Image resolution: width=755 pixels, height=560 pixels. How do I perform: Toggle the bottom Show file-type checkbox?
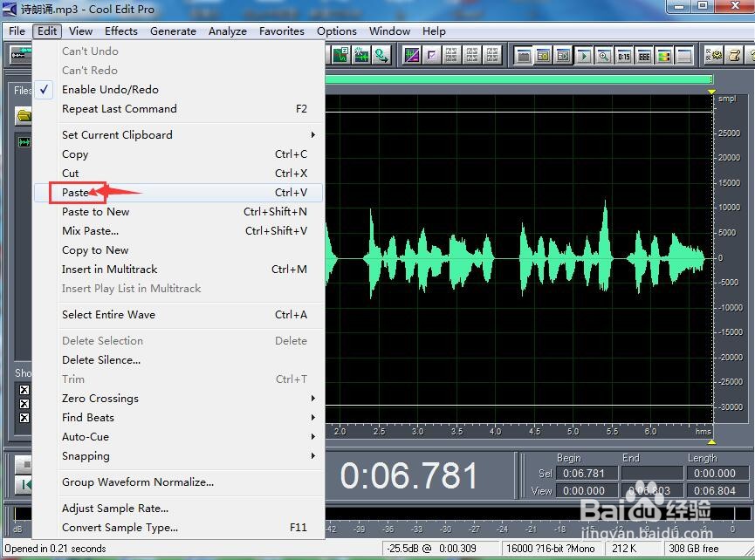coord(24,418)
